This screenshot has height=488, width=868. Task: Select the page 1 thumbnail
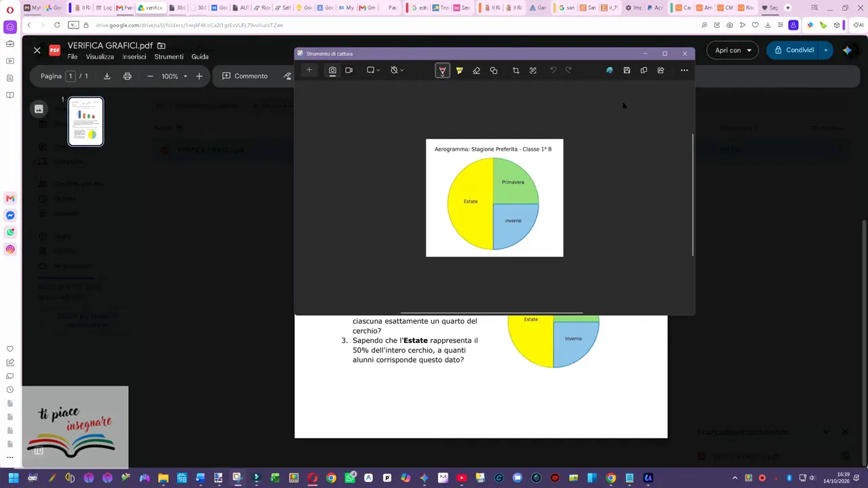point(85,121)
